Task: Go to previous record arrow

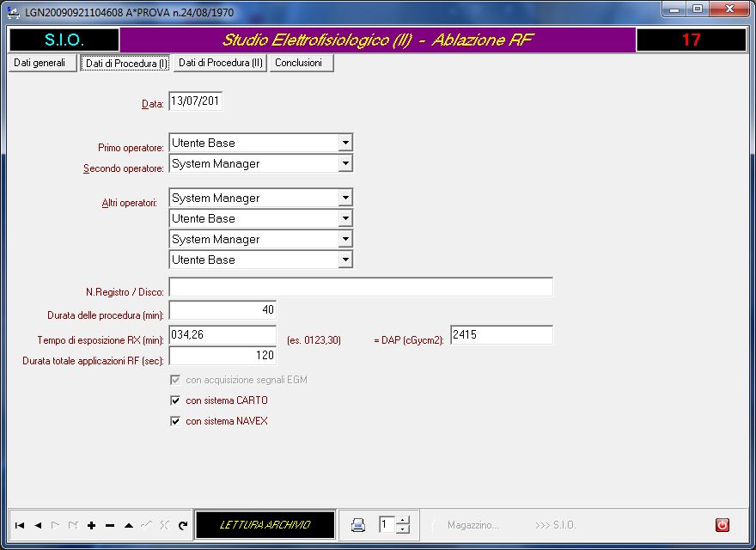Action: click(x=38, y=525)
